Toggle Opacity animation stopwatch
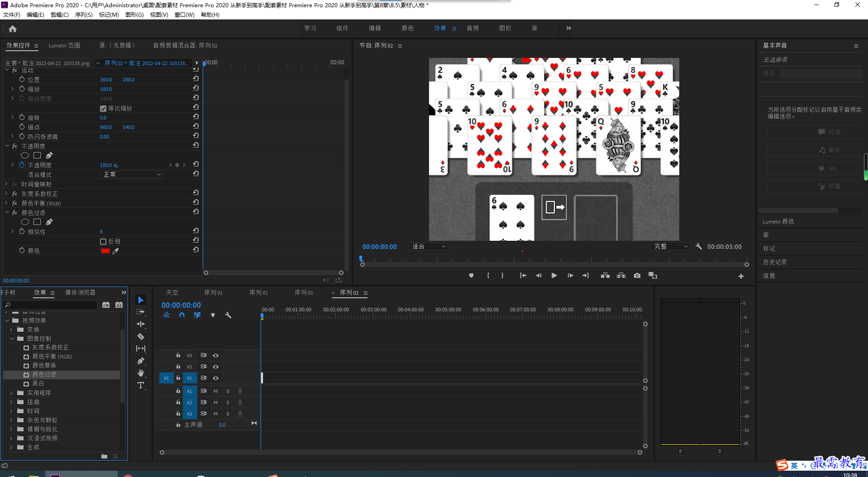Viewport: 868px width, 477px height. pos(22,165)
